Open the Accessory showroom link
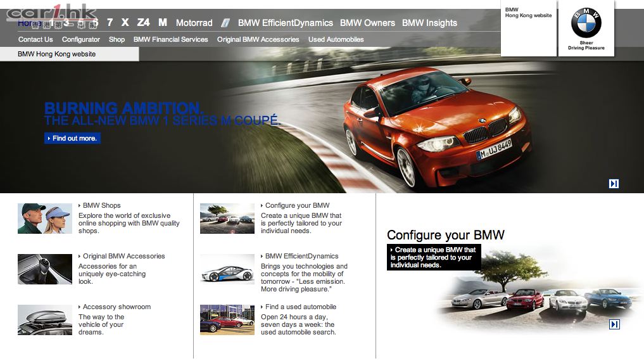This screenshot has width=644, height=363. coord(117,307)
